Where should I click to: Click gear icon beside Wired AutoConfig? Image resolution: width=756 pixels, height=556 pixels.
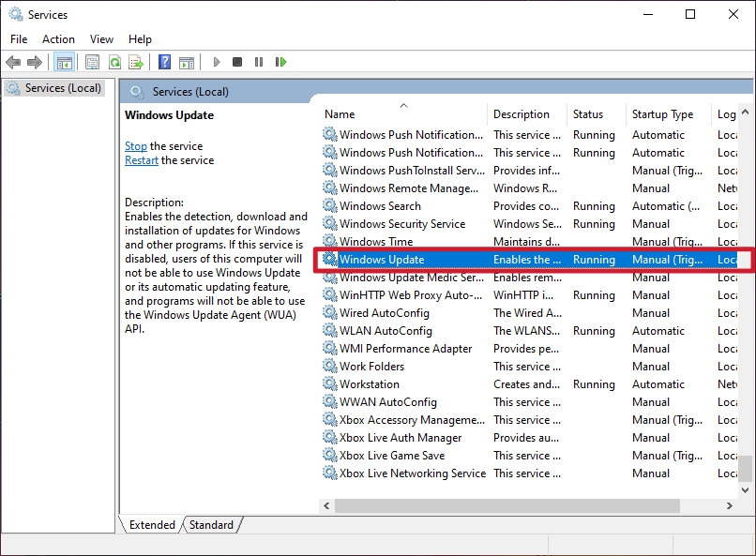[329, 312]
